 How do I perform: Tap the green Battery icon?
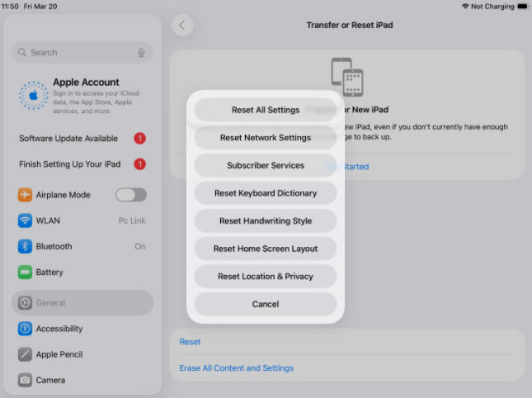coord(25,272)
